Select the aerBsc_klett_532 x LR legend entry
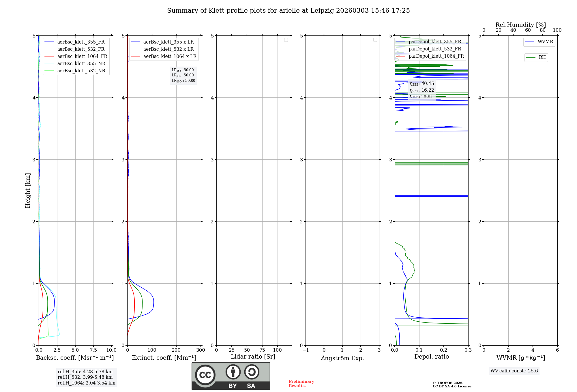Image resolution: width=577 pixels, height=392 pixels. click(x=168, y=49)
